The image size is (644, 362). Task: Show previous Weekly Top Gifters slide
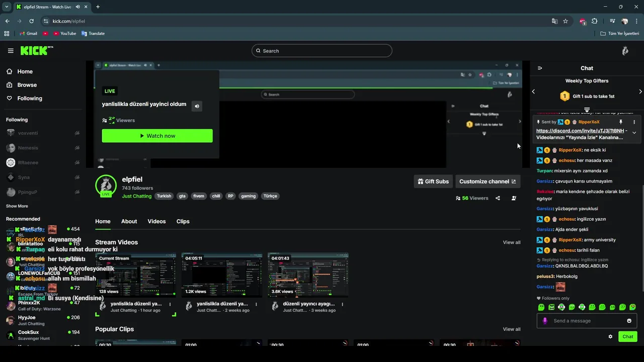[533, 92]
